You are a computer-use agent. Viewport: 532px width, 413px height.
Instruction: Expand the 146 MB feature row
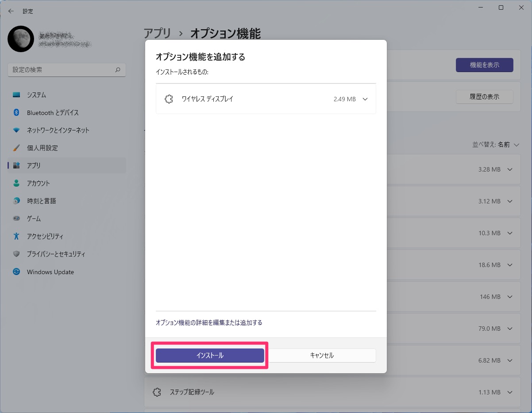(510, 297)
